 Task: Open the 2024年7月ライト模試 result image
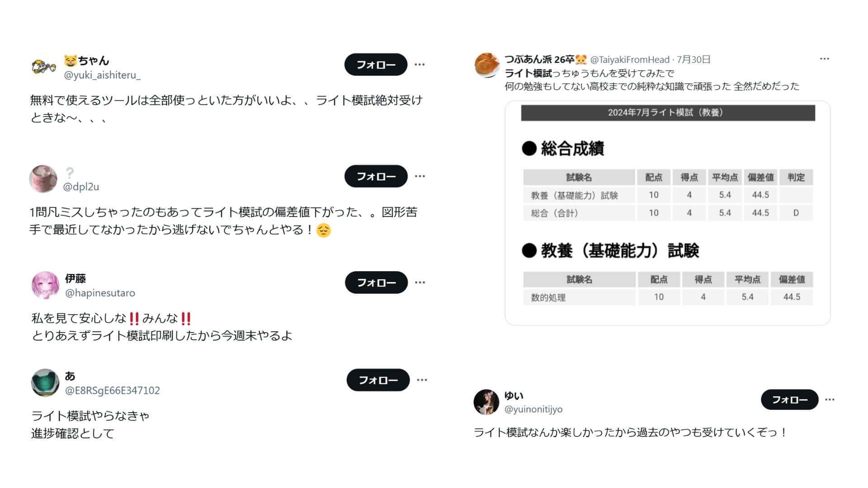click(x=668, y=213)
